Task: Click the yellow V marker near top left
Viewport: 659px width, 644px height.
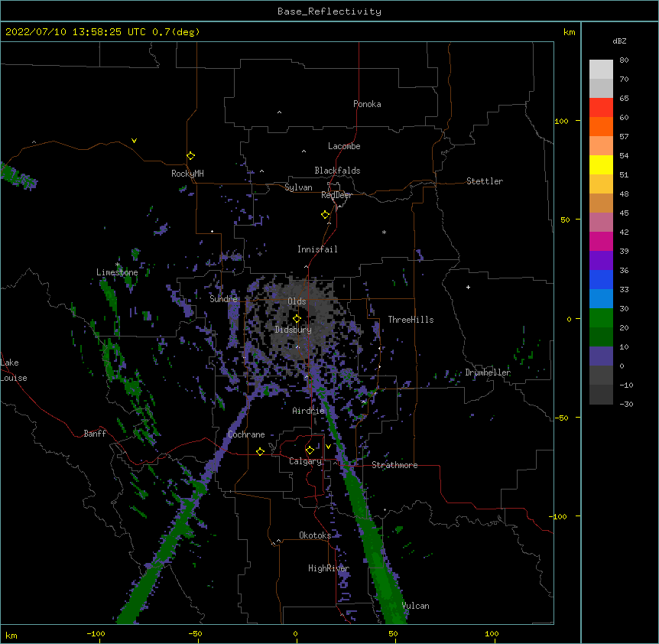Action: pyautogui.click(x=134, y=141)
